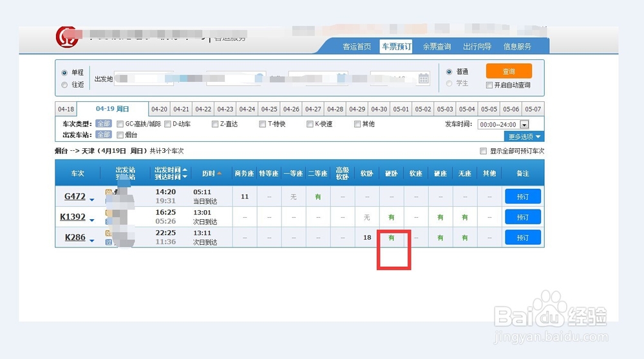
Task: Click the red 12306 railway logo
Action: coord(67,37)
